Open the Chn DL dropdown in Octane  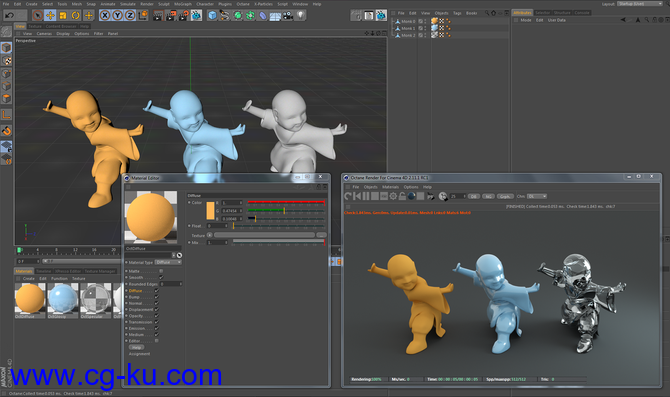tap(537, 196)
